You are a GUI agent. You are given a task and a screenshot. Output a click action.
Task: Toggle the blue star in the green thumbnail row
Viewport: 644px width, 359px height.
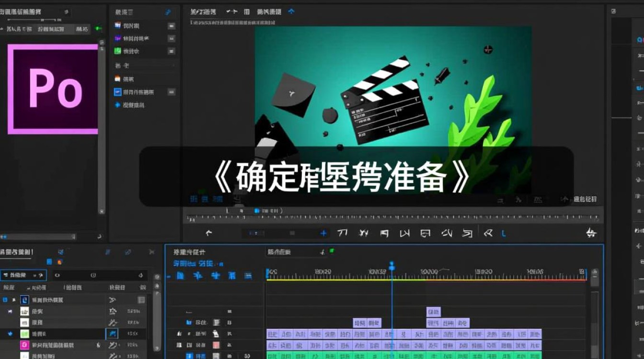pyautogui.click(x=10, y=334)
